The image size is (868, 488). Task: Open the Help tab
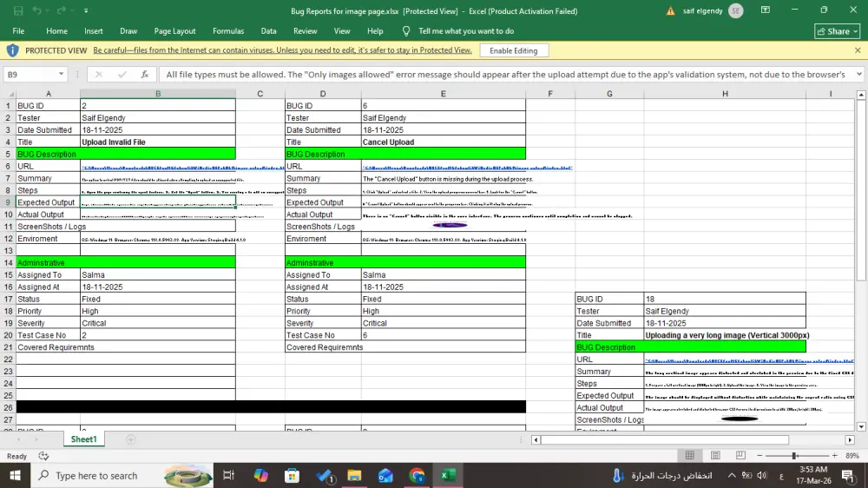[375, 31]
